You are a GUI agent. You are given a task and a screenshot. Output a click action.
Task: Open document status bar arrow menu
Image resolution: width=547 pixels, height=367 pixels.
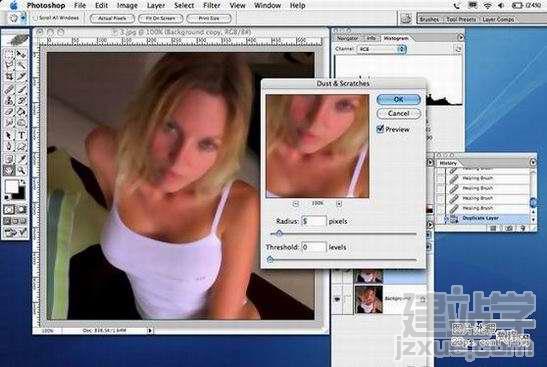[150, 330]
